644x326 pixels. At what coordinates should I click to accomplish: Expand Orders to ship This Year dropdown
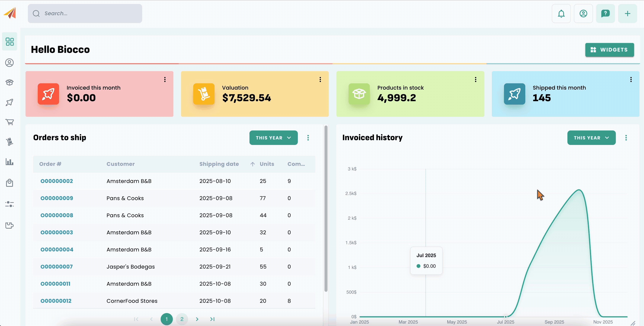(x=273, y=138)
